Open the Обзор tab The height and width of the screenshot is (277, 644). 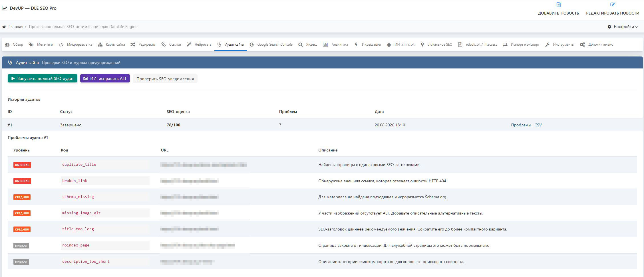(x=14, y=45)
